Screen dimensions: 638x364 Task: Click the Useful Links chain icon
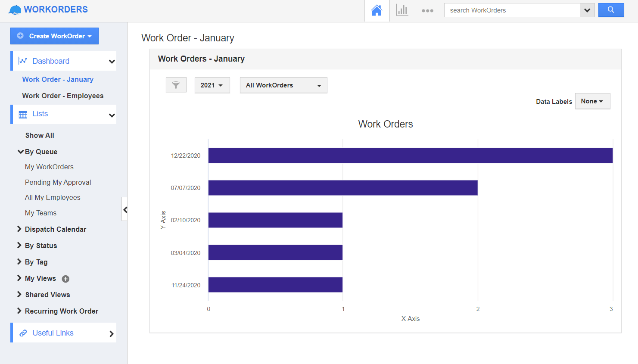(x=23, y=333)
